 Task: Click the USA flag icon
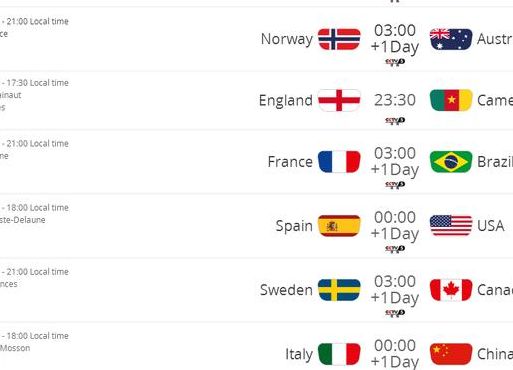pos(451,226)
